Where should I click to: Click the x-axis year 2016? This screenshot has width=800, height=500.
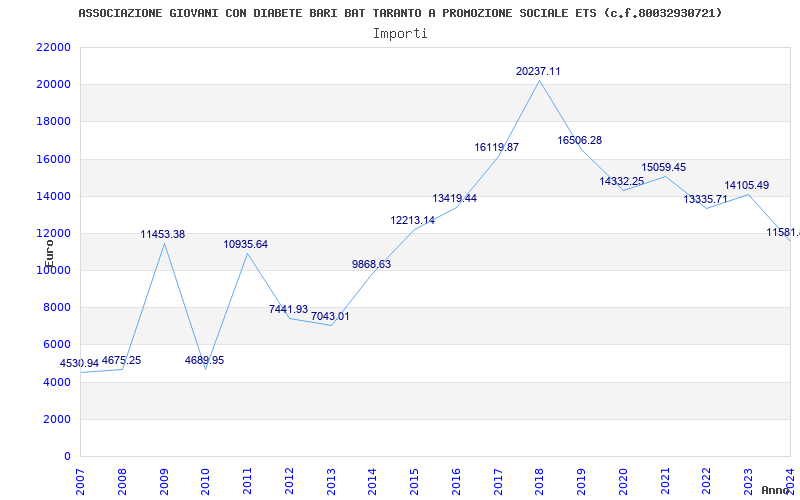456,481
